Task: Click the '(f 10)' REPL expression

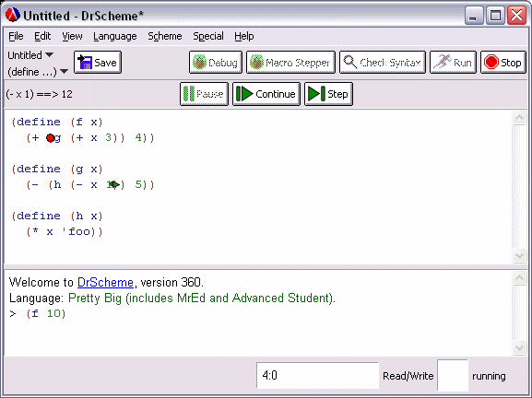Action: tap(46, 313)
